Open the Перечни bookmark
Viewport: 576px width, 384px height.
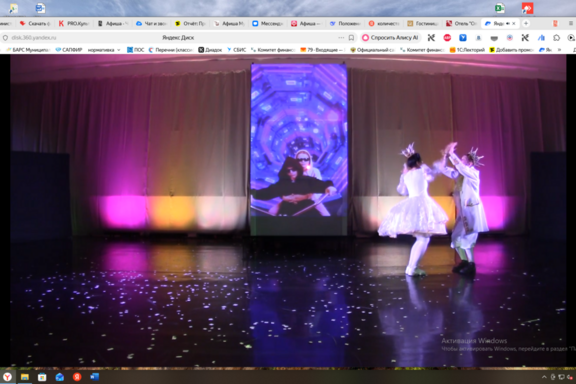point(170,50)
